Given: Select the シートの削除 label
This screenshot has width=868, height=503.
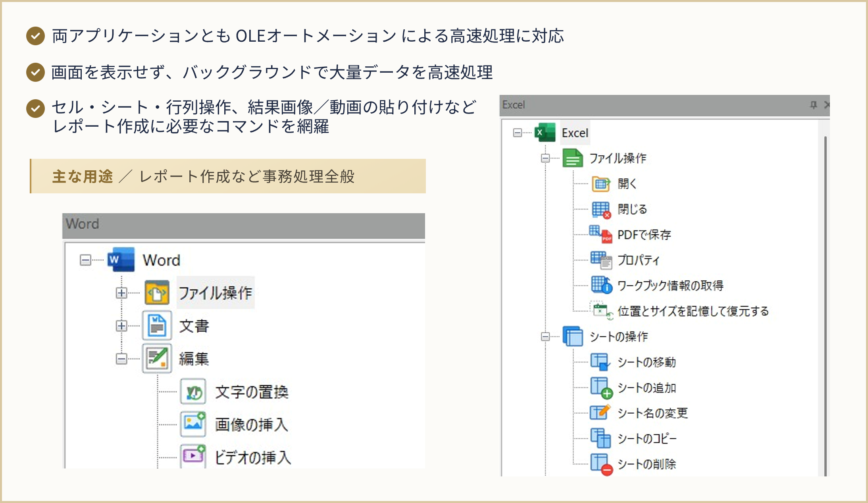Looking at the screenshot, I should coord(647,464).
